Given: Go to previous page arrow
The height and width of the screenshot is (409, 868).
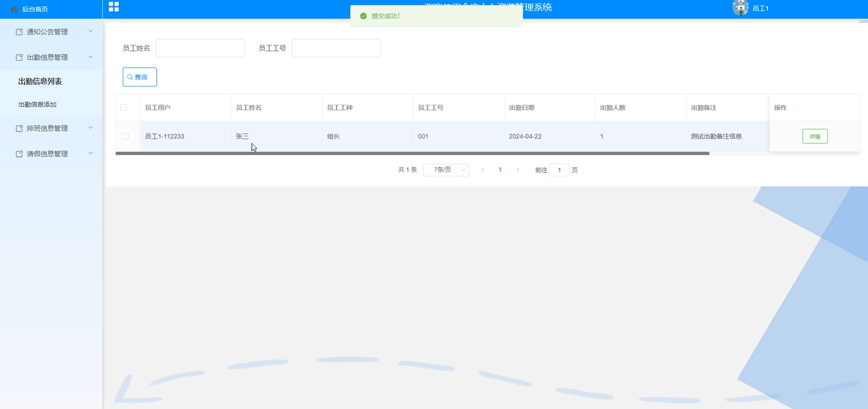Looking at the screenshot, I should tap(482, 170).
